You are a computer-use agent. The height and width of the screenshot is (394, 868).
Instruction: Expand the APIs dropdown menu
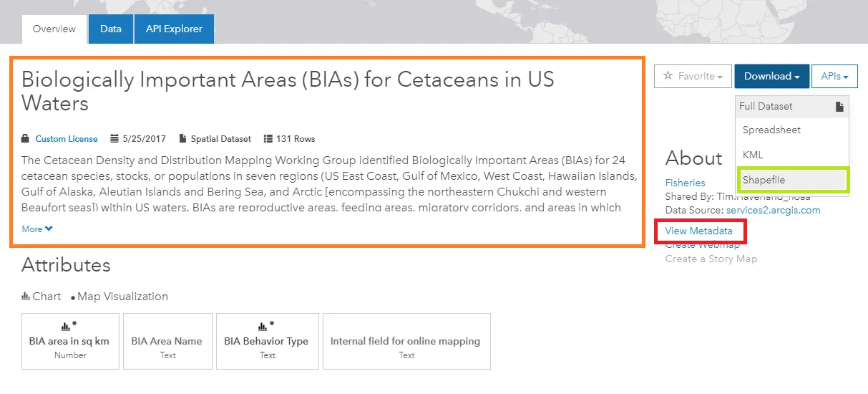click(834, 76)
